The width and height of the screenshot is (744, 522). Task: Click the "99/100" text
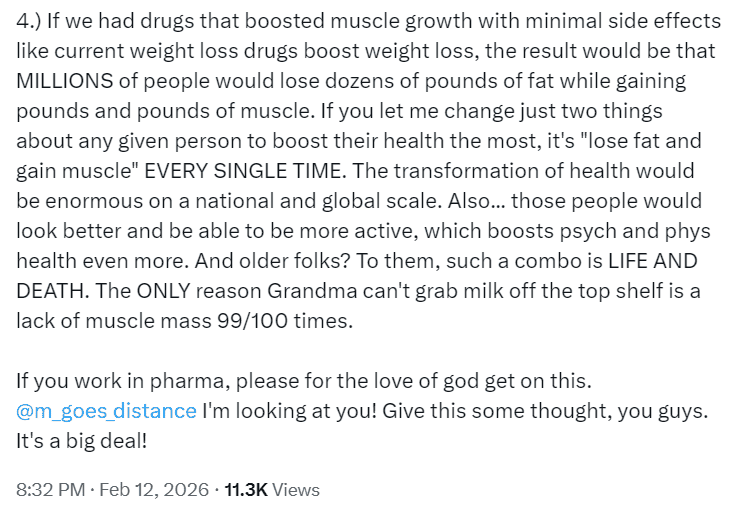click(x=252, y=321)
